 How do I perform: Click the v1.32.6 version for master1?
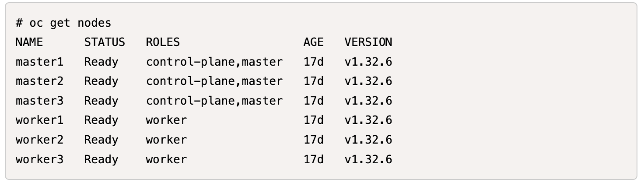[368, 62]
